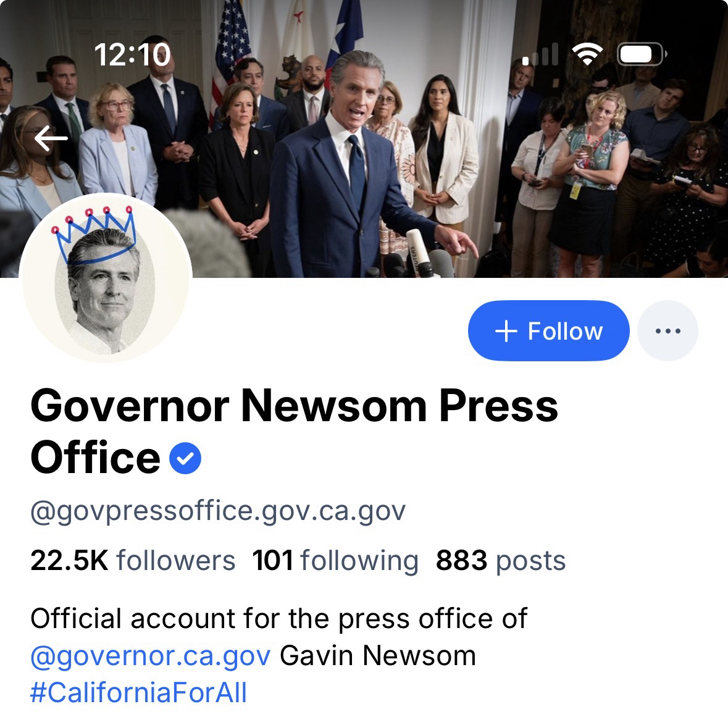Open the #CaliforniaForAll hashtag

[x=138, y=692]
